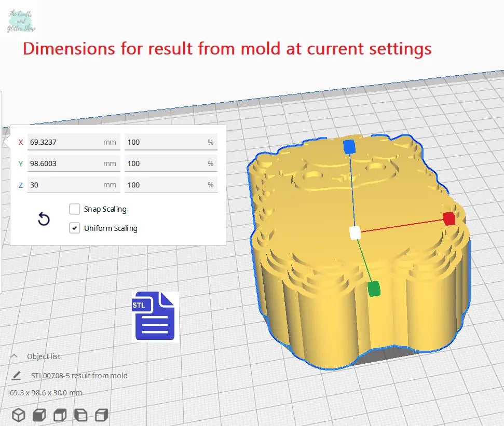Viewport: 504px width, 426px height.
Task: Select the top view cube icon
Action: click(x=60, y=415)
